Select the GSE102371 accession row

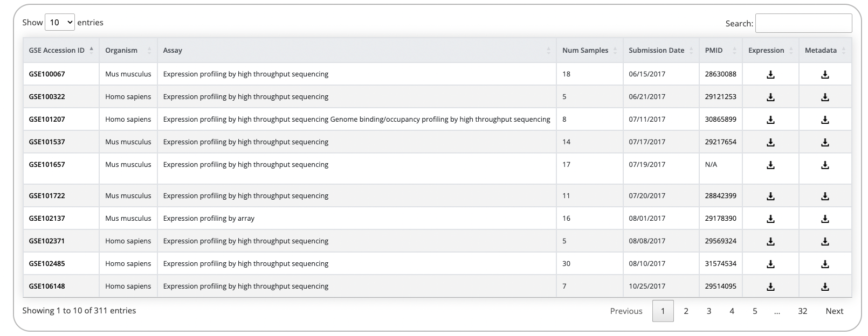(47, 241)
